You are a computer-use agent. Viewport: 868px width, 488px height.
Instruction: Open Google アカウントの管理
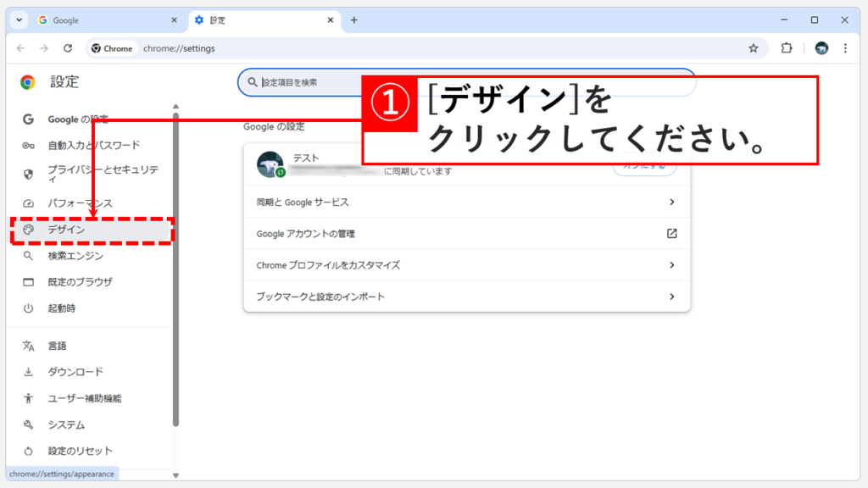point(466,233)
